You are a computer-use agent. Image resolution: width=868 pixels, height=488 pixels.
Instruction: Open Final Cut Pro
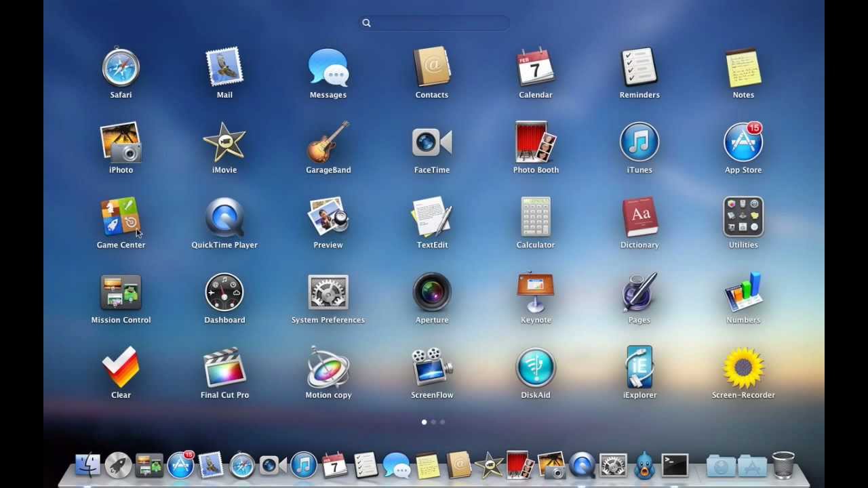tap(224, 368)
